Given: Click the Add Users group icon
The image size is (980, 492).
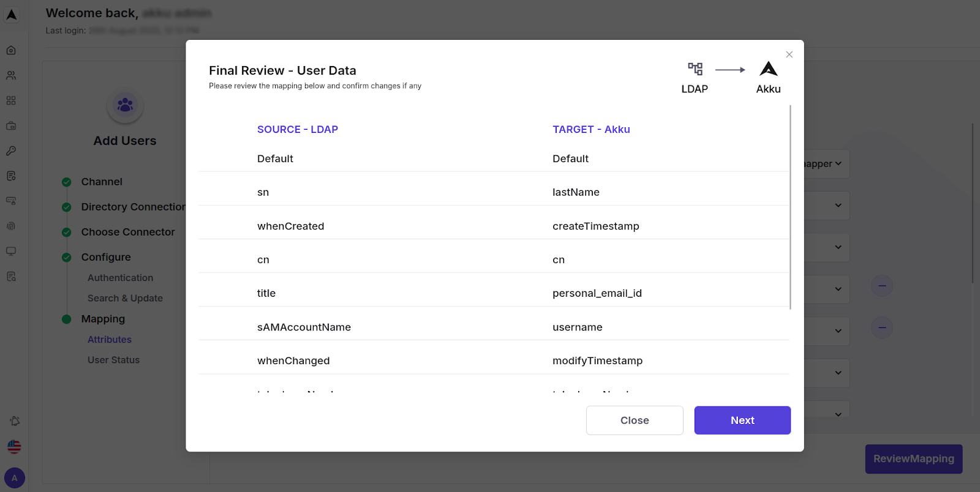Looking at the screenshot, I should [x=125, y=105].
